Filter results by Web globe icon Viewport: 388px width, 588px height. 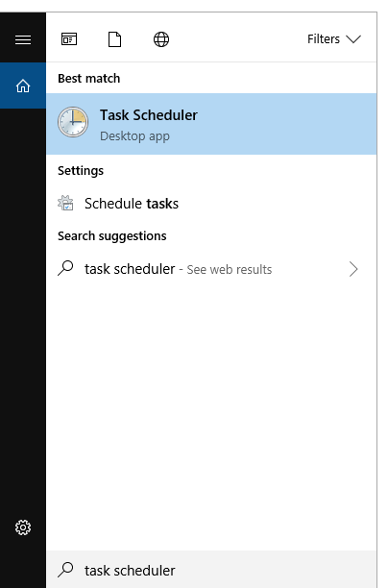161,39
